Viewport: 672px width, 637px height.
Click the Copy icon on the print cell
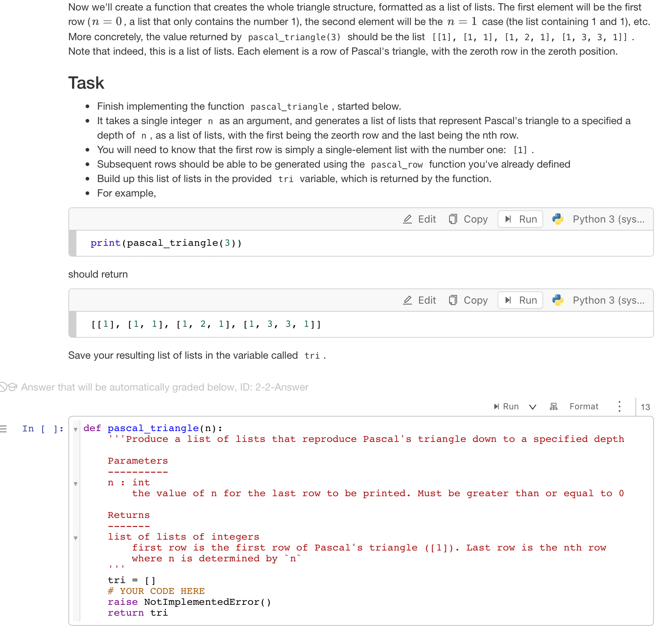(453, 219)
